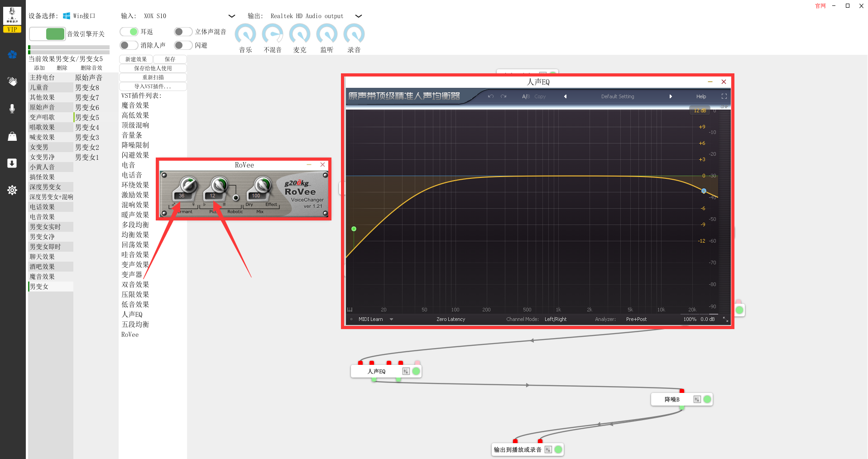Click the 重新扫描 button
868x459 pixels.
[153, 77]
